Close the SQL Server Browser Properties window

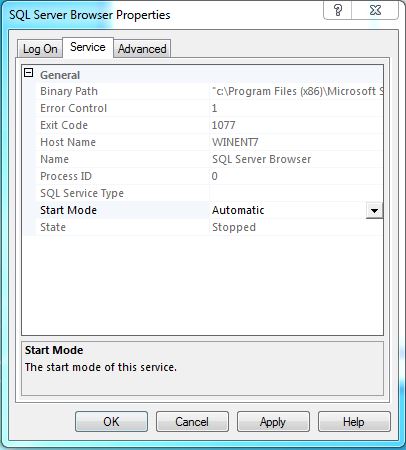point(375,11)
